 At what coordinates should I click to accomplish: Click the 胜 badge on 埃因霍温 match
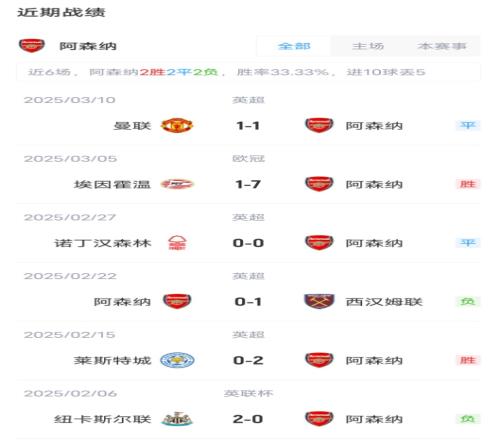coord(468,184)
